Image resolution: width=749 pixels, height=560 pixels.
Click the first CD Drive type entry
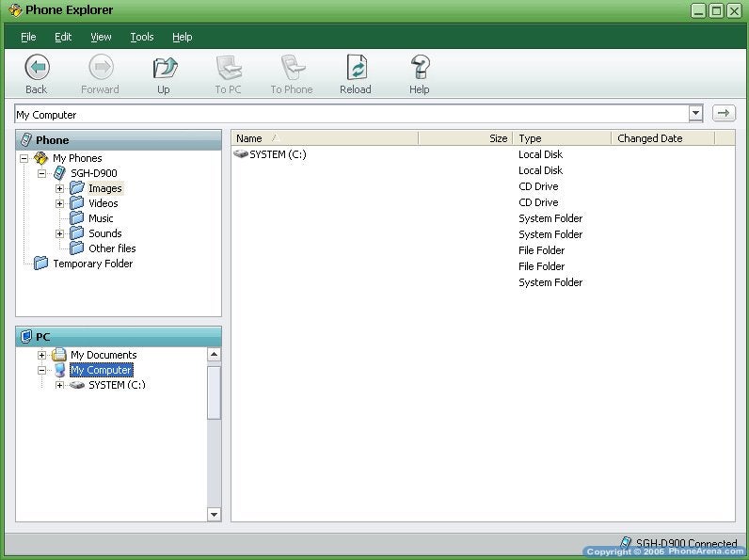pyautogui.click(x=538, y=186)
